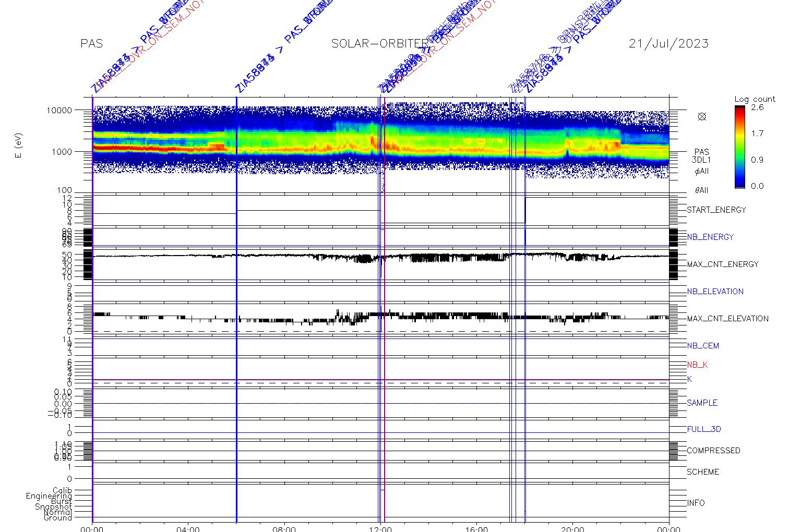Click the E (eV) axis label

[x=19, y=147]
